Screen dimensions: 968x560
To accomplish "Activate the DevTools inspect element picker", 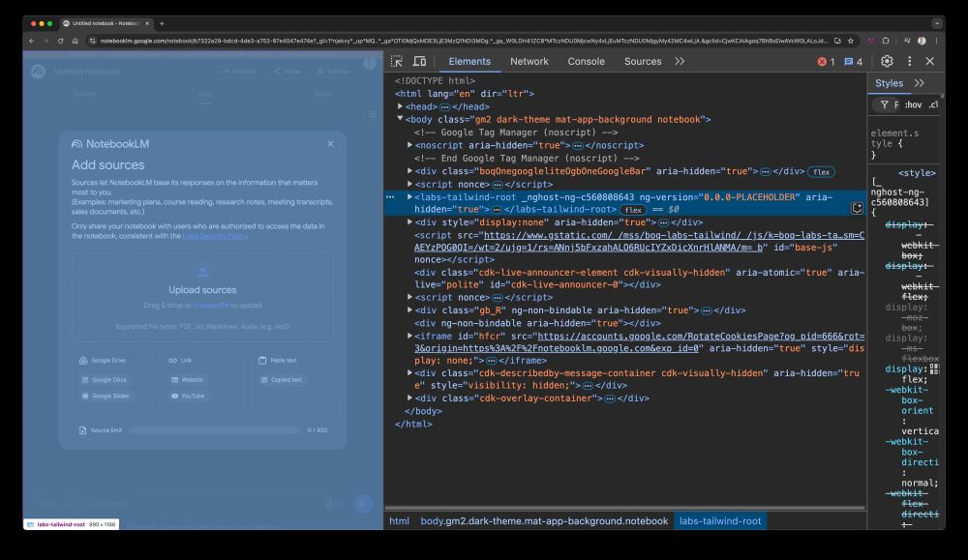I will tap(396, 61).
